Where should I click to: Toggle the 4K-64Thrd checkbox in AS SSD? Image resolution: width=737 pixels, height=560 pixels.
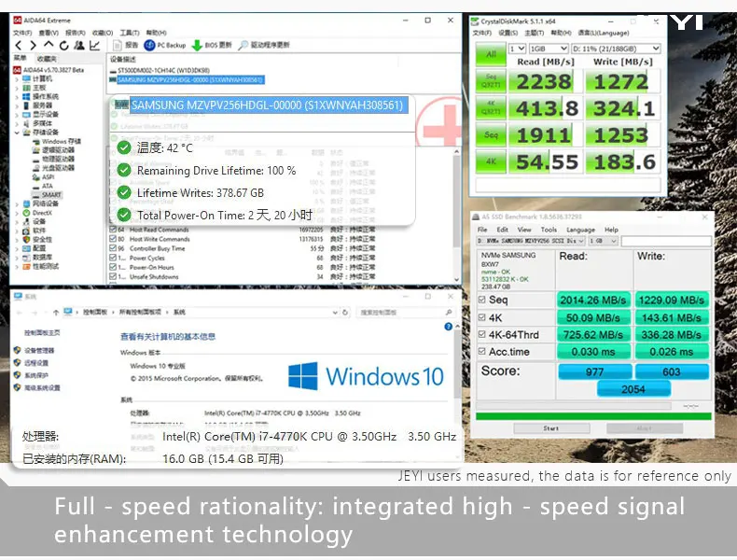pos(481,334)
